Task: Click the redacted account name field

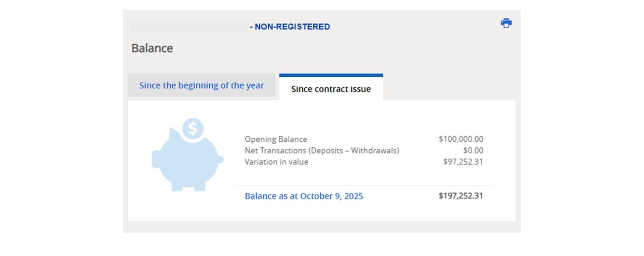Action: click(189, 26)
